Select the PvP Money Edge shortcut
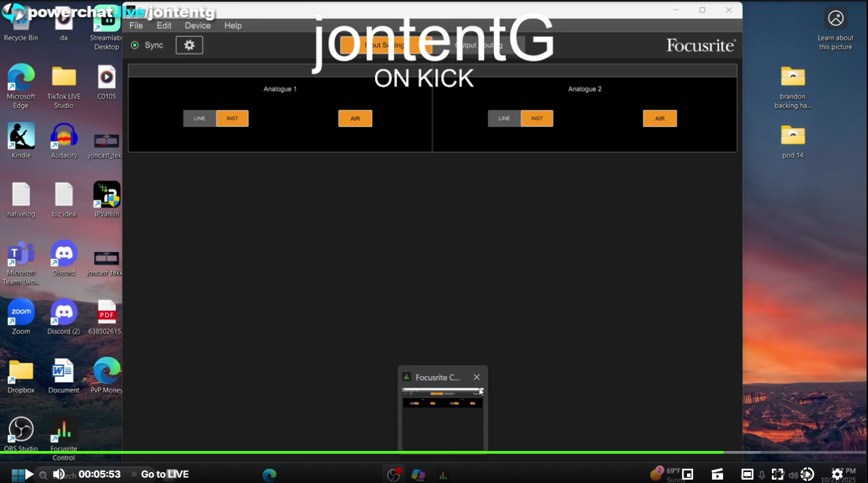The image size is (868, 483). click(x=107, y=376)
